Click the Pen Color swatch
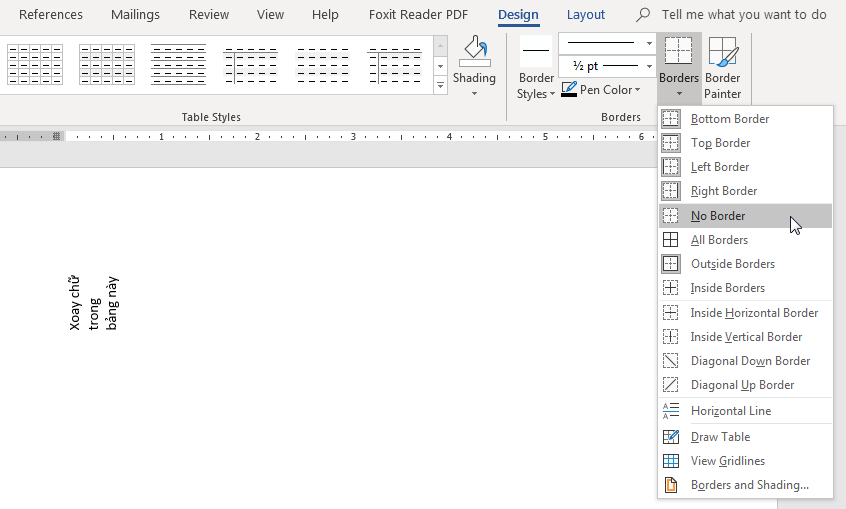This screenshot has height=509, width=846. pos(569,90)
